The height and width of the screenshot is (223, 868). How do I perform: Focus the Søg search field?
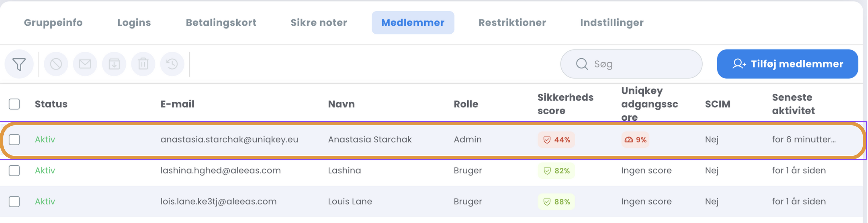coord(631,64)
